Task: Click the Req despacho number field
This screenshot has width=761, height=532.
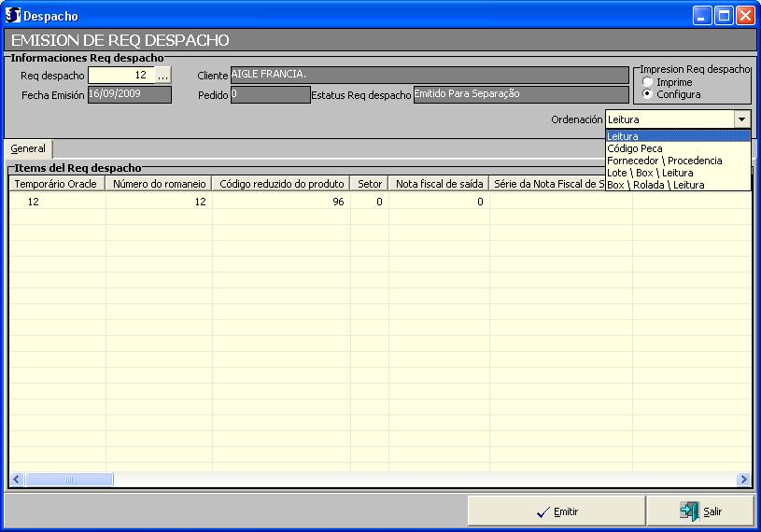Action: [x=121, y=76]
